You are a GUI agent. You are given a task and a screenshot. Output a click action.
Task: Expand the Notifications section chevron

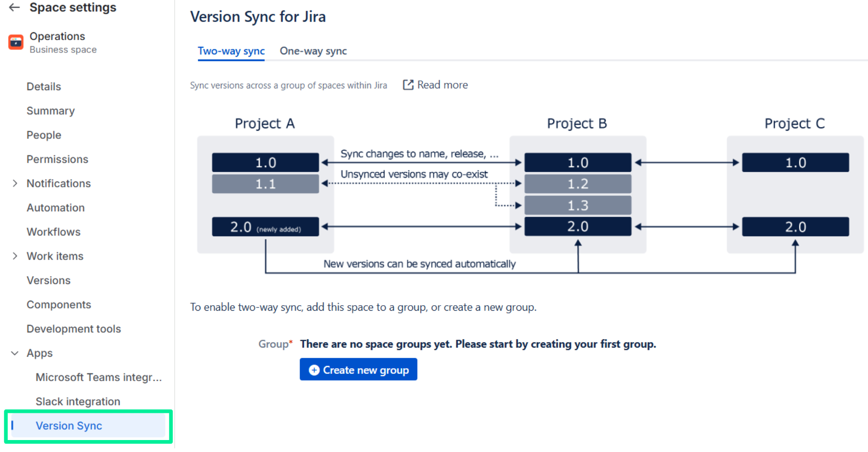point(15,183)
